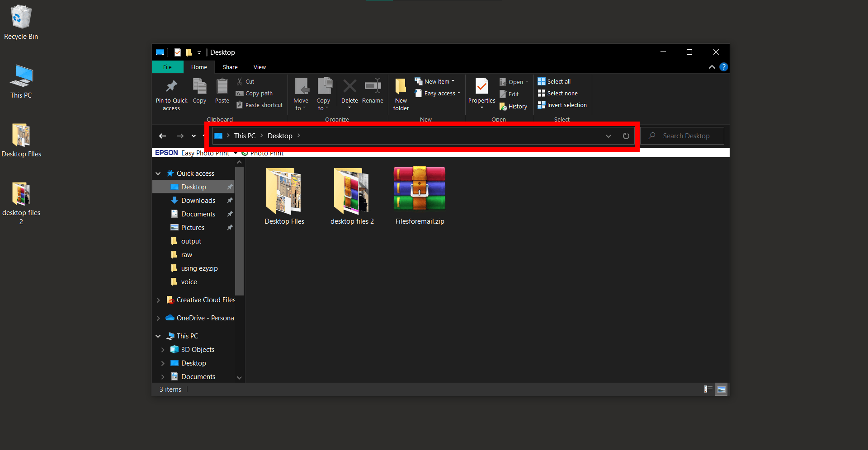Image resolution: width=868 pixels, height=450 pixels.
Task: Switch to large icons view in status bar
Action: coord(721,389)
